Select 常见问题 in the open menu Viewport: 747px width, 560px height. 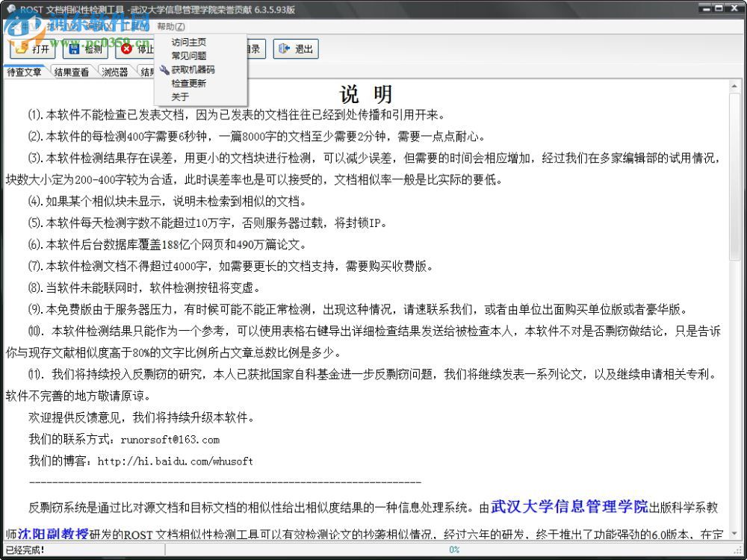[188, 56]
